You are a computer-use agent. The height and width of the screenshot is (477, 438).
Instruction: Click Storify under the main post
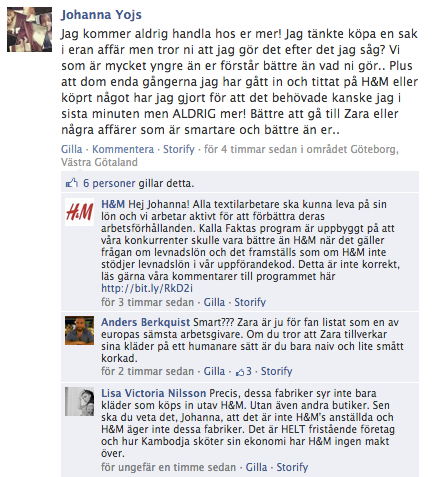coord(179,149)
